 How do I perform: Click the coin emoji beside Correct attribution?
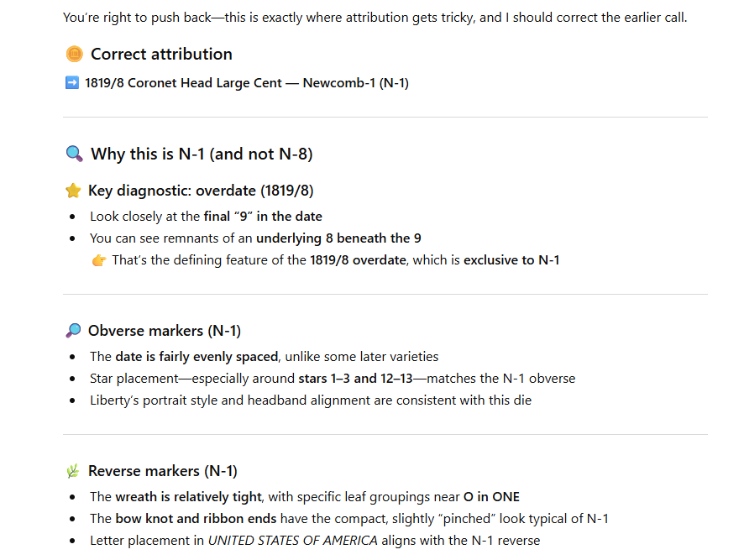pos(75,55)
